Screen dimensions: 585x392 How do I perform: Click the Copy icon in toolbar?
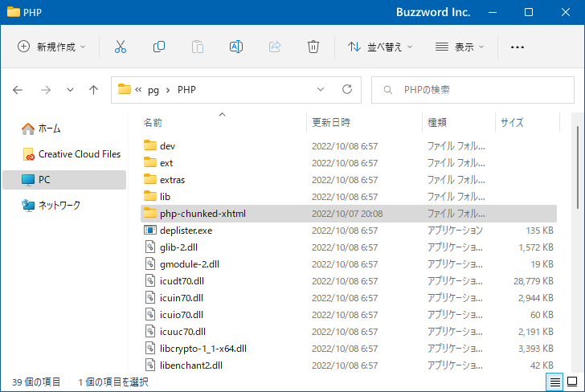pyautogui.click(x=159, y=47)
